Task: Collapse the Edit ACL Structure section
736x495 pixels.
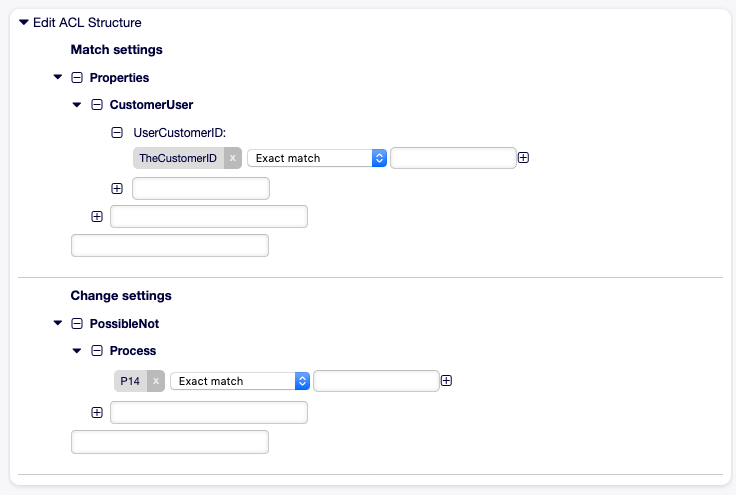Action: coord(24,22)
